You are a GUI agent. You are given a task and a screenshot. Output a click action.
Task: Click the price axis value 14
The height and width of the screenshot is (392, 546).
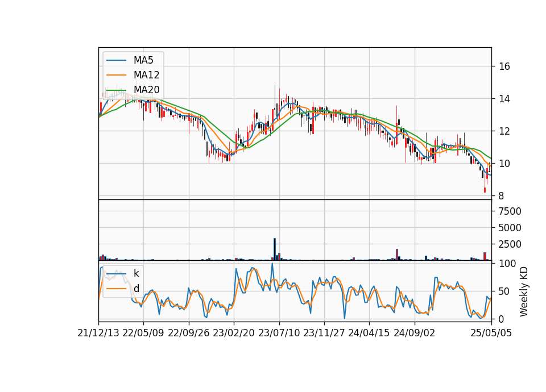(504, 99)
